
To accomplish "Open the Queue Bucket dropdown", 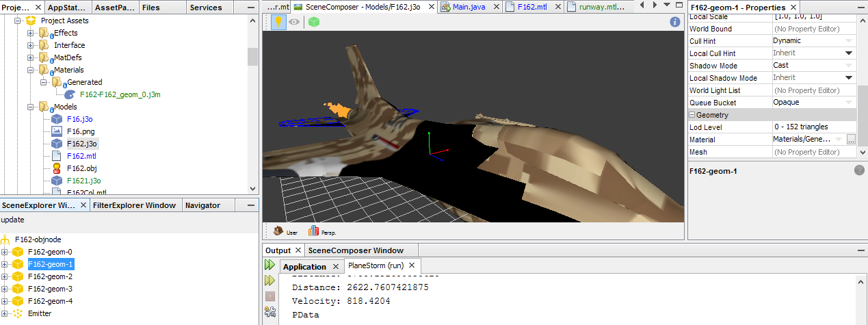I will 849,102.
